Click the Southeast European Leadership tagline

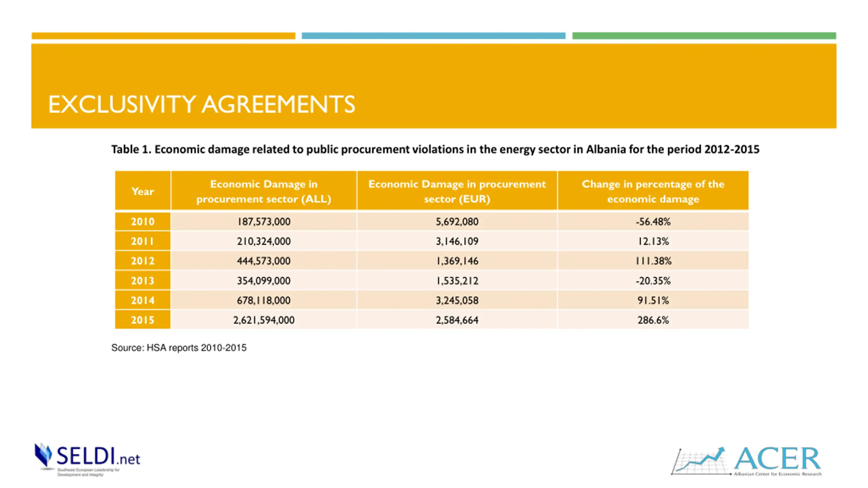point(88,472)
